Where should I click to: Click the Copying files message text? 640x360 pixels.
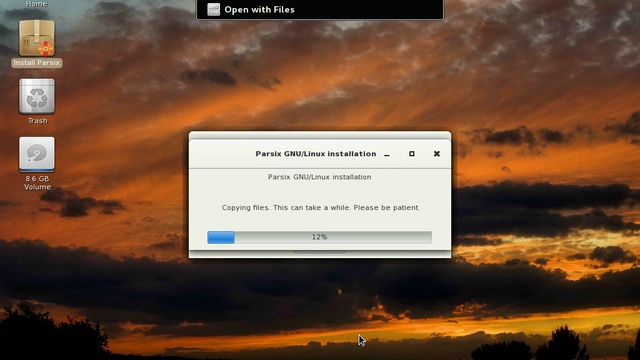[320, 207]
